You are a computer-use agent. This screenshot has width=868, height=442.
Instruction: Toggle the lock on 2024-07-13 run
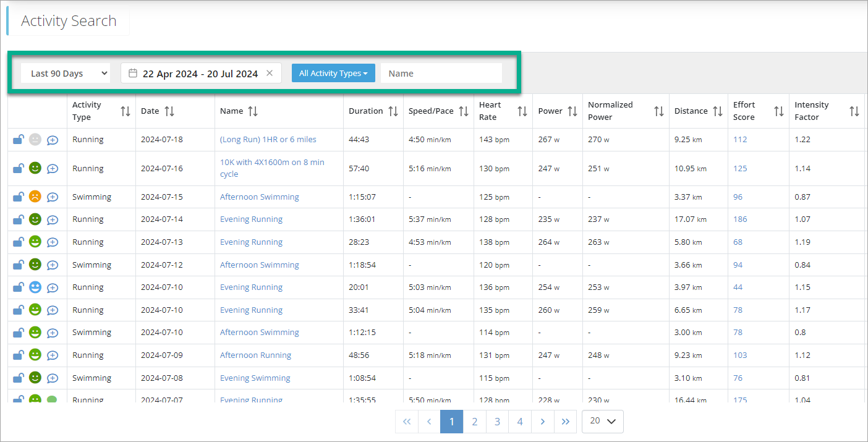(19, 242)
